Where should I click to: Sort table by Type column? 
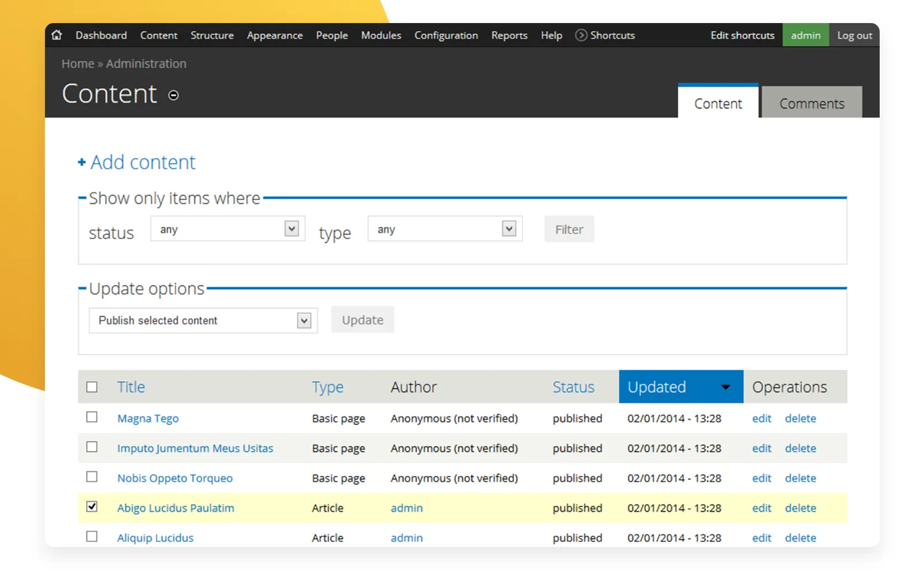click(328, 387)
